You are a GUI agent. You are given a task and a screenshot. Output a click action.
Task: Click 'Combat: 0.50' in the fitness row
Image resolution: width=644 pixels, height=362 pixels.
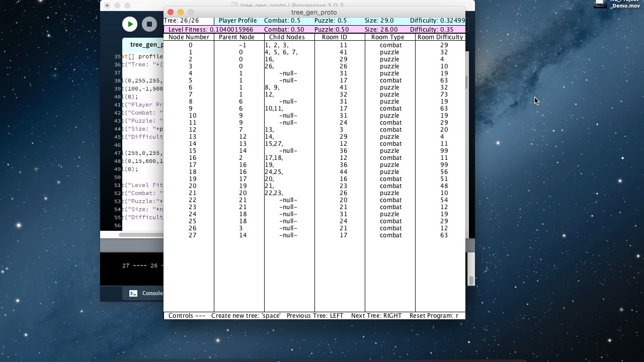click(284, 30)
